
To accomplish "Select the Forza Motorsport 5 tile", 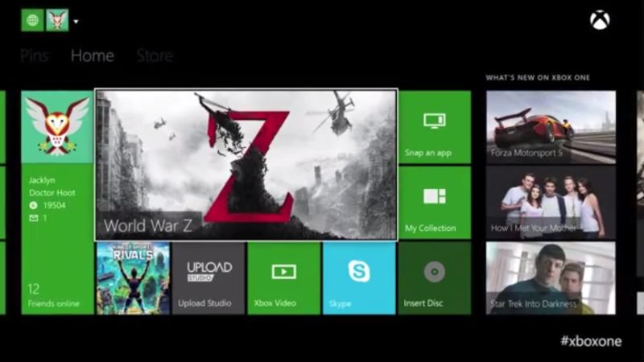I will click(551, 125).
